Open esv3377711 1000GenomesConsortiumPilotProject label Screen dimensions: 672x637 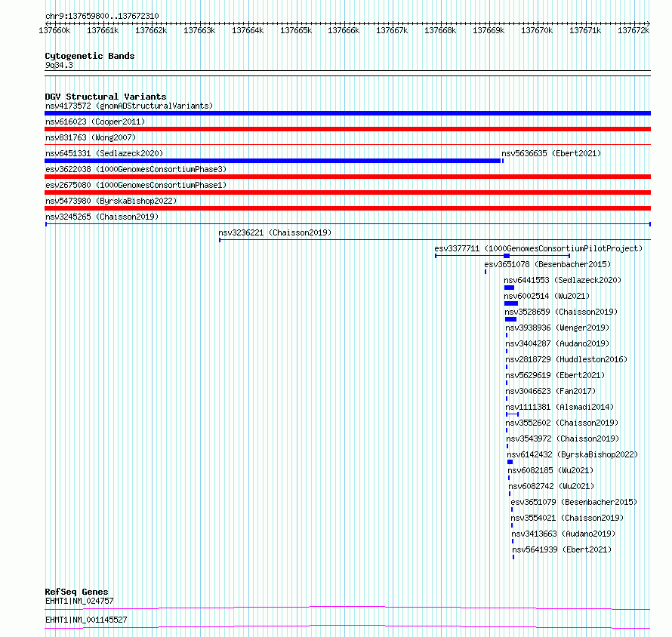pyautogui.click(x=538, y=248)
